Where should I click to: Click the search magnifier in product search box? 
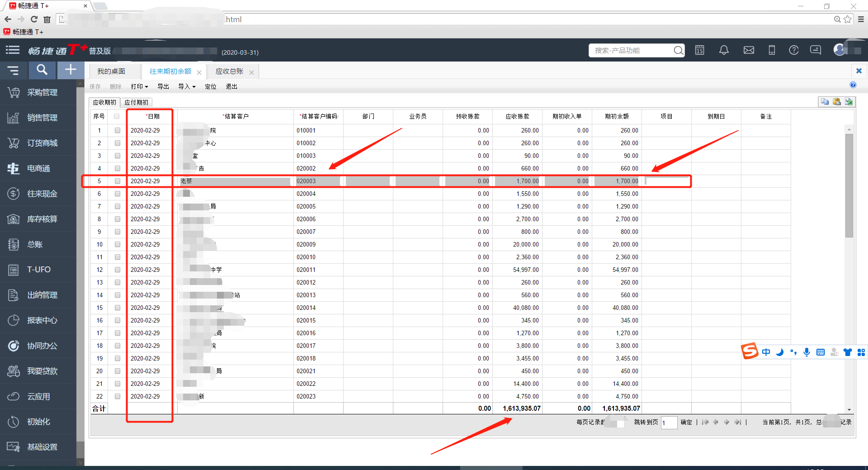678,50
